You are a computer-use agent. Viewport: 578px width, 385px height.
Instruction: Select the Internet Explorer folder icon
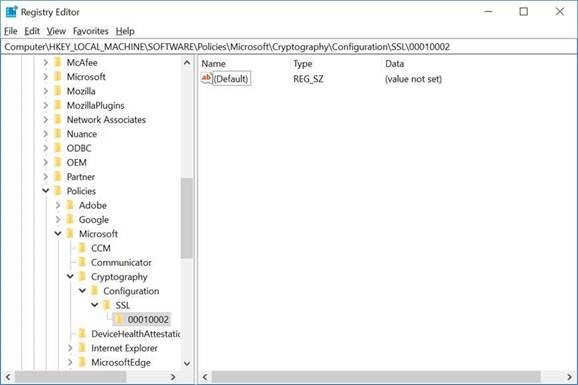point(83,348)
